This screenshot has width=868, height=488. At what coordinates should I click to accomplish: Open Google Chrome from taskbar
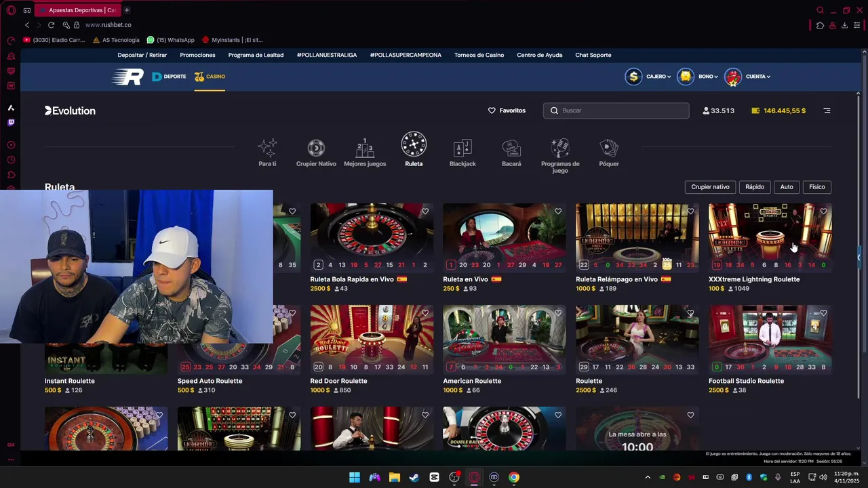514,477
